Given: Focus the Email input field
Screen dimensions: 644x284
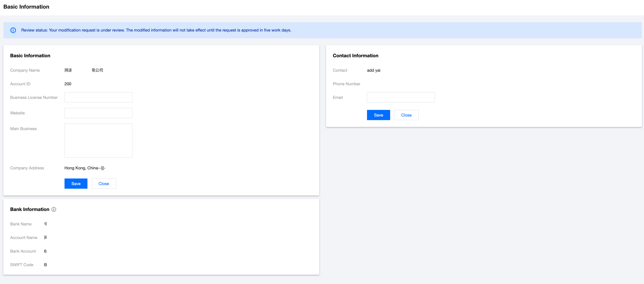Looking at the screenshot, I should [401, 97].
